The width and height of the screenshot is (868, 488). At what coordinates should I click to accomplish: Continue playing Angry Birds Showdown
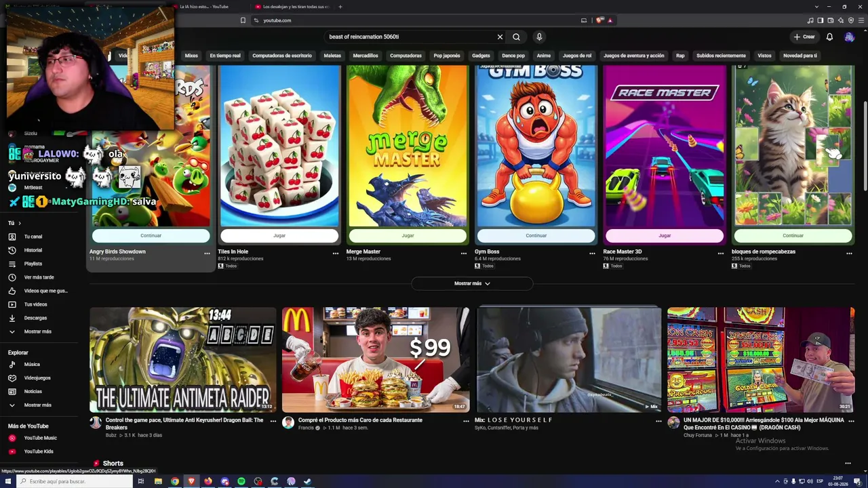151,235
